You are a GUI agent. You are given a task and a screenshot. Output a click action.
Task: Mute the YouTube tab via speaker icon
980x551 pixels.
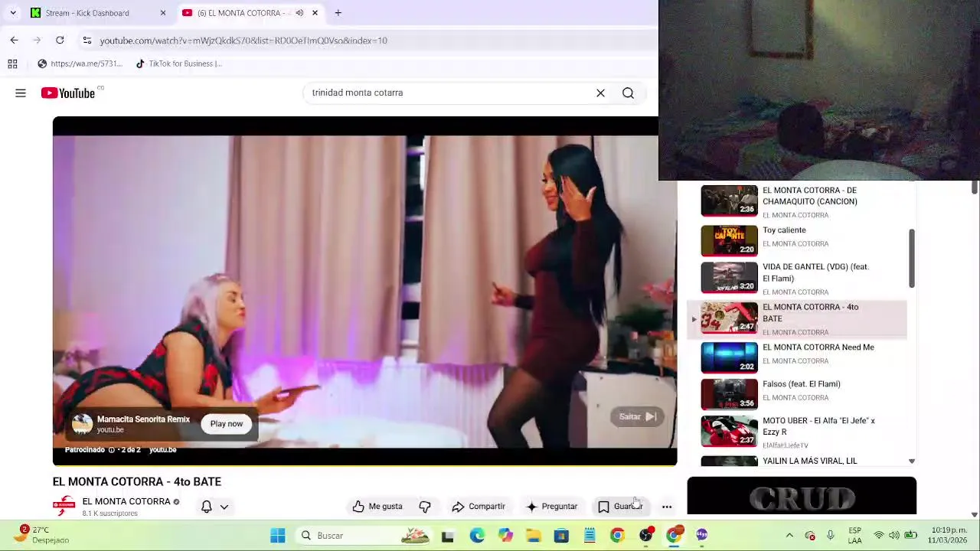coord(299,13)
